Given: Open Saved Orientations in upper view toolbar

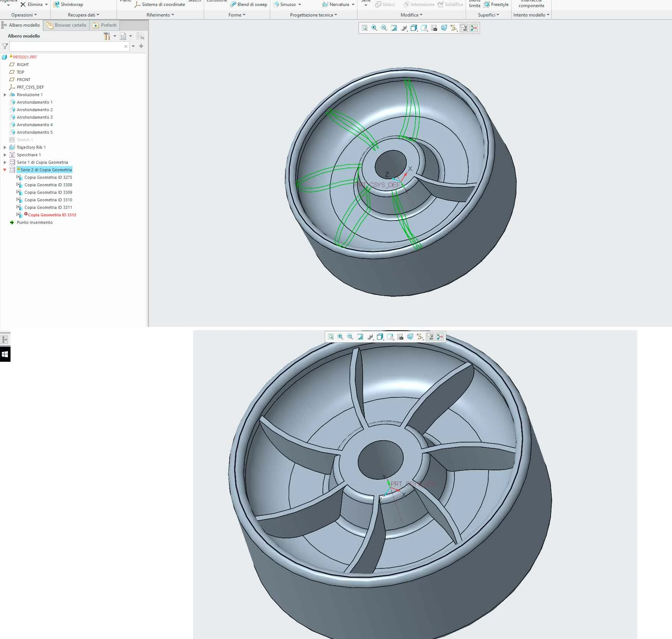Looking at the screenshot, I should click(x=424, y=28).
